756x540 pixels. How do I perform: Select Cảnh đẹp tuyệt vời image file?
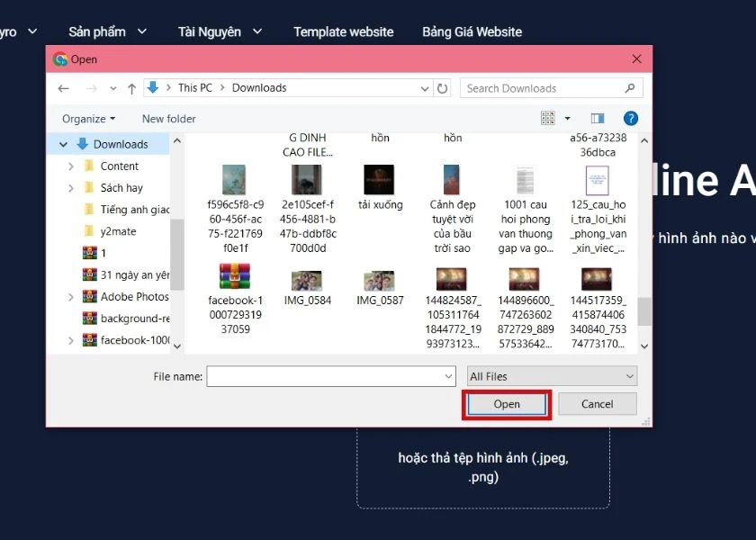(x=452, y=180)
